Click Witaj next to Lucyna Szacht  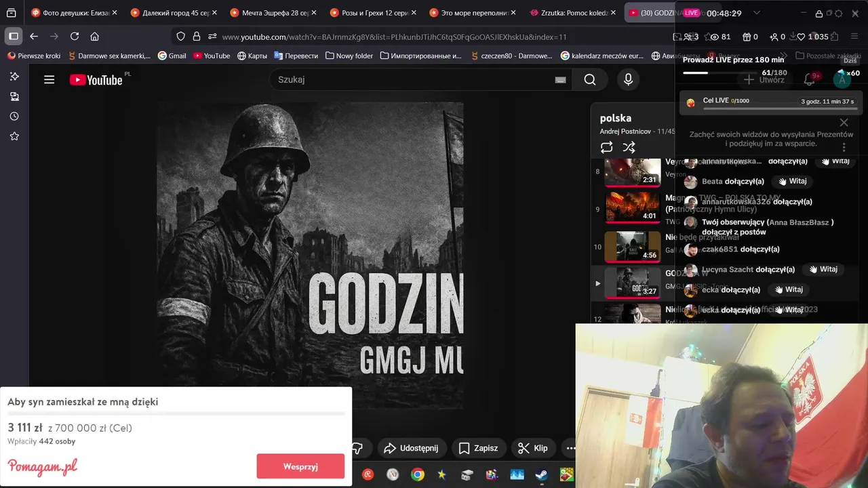tap(823, 269)
